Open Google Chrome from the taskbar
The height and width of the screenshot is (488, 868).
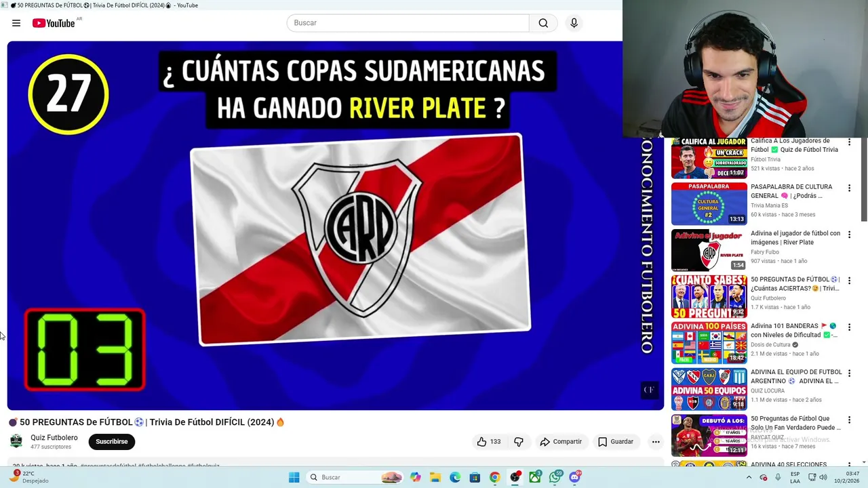click(x=495, y=478)
